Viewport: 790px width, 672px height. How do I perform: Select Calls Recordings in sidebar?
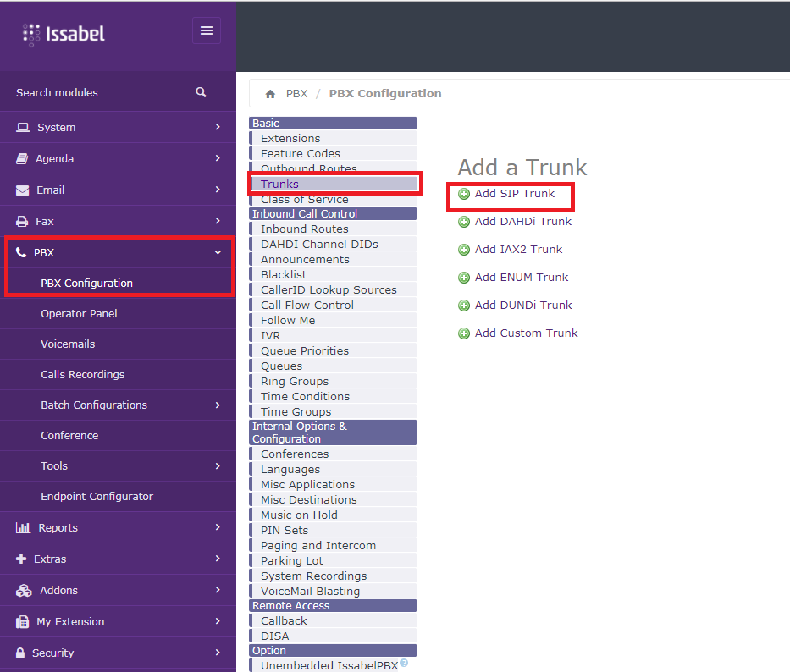click(x=82, y=375)
